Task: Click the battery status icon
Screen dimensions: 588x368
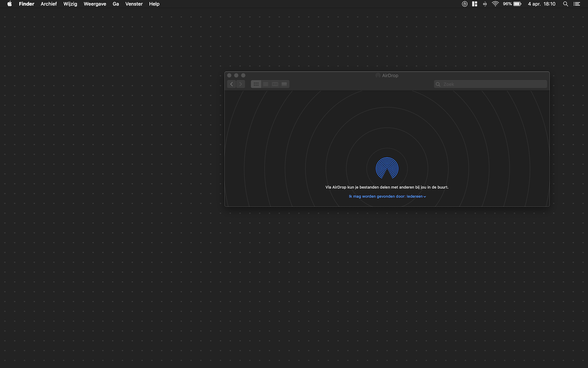Action: (x=517, y=4)
